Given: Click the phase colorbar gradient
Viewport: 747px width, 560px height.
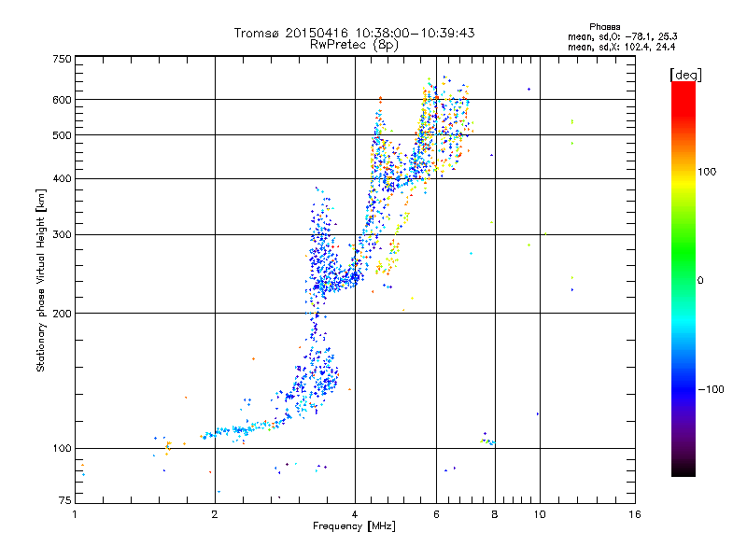Looking at the screenshot, I should 684,279.
